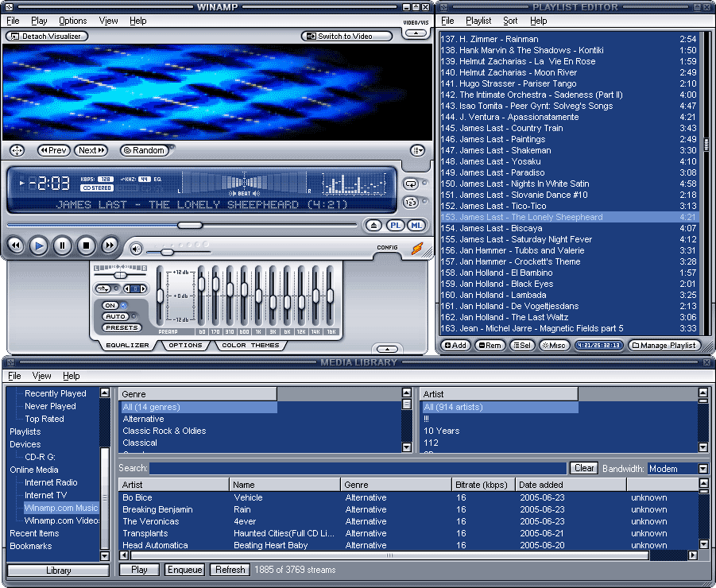This screenshot has height=588, width=716.
Task: Click the eject/open file icon
Action: [374, 226]
